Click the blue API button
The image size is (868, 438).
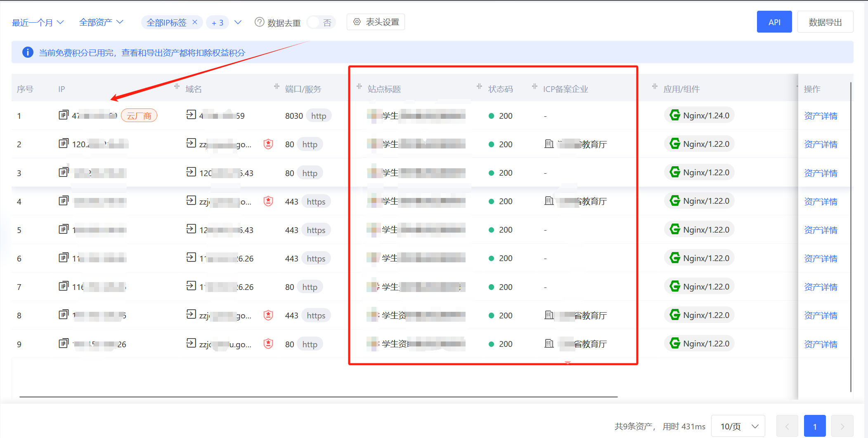[x=774, y=22]
